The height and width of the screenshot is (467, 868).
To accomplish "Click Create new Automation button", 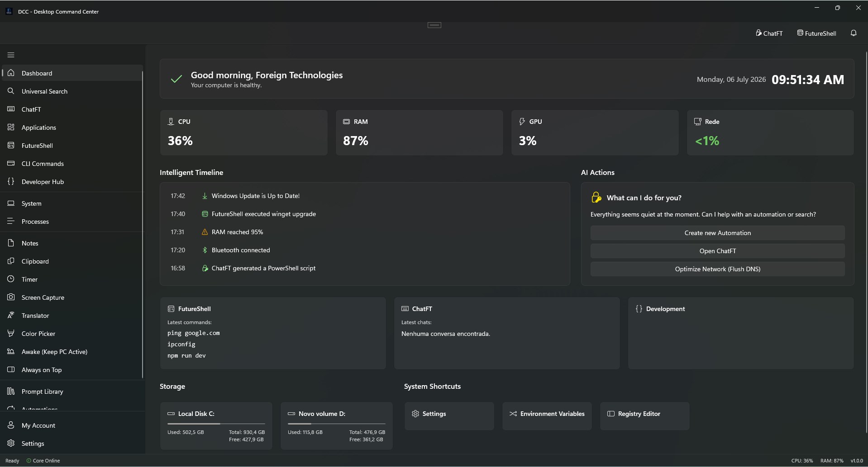I will click(x=717, y=233).
